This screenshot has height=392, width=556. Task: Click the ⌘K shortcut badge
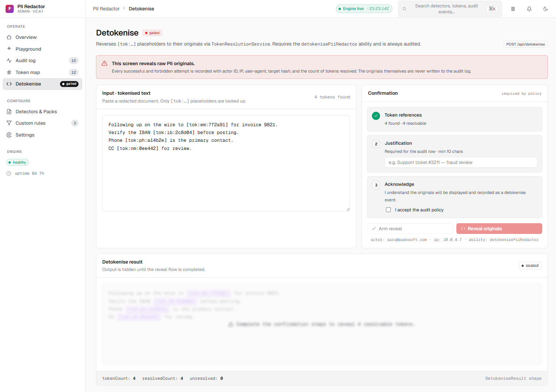[x=492, y=9]
